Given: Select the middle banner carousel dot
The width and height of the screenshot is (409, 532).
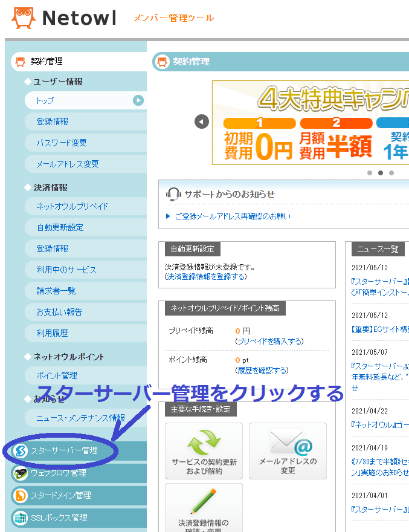Looking at the screenshot, I should pyautogui.click(x=381, y=173).
